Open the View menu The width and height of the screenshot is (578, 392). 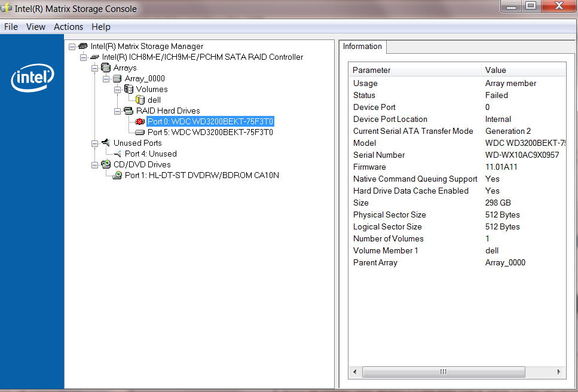click(x=36, y=27)
